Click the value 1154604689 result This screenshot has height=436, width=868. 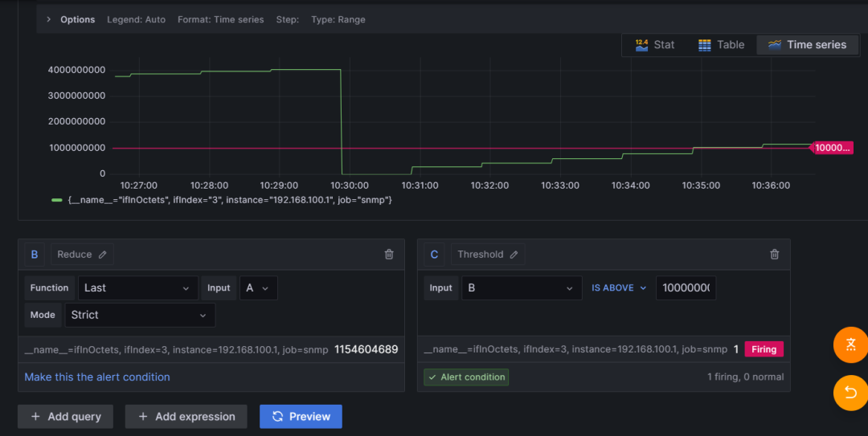click(x=366, y=350)
